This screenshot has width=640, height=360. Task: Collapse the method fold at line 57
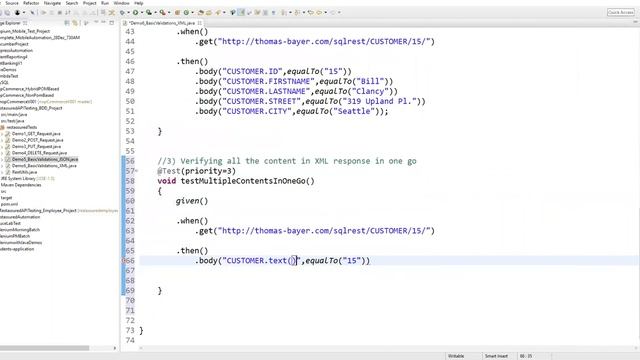(x=137, y=171)
